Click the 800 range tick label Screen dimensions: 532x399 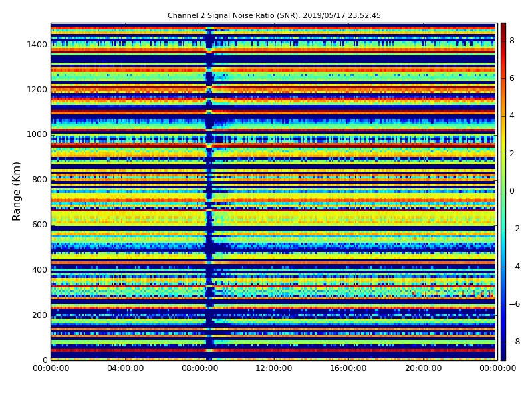coord(39,180)
